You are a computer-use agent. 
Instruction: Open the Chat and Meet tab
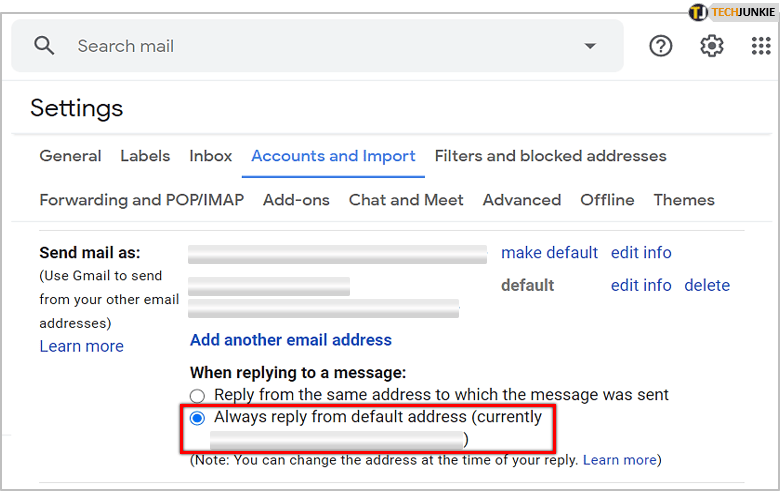[406, 200]
